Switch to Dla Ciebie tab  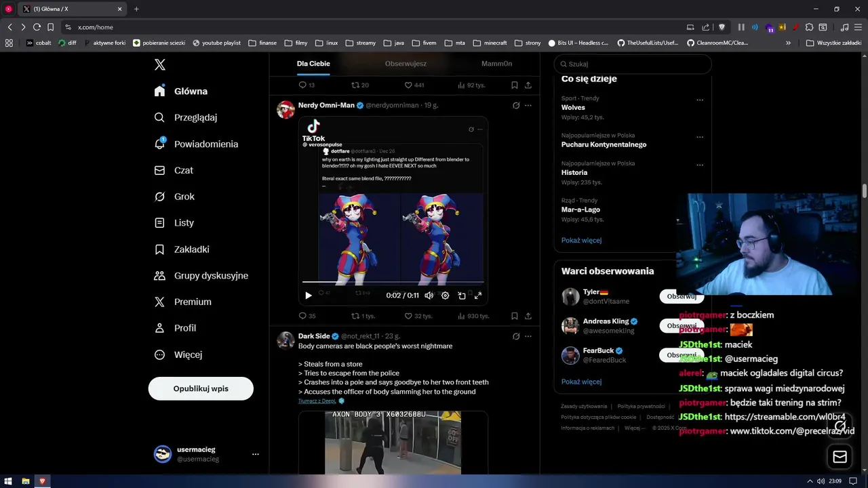(313, 64)
